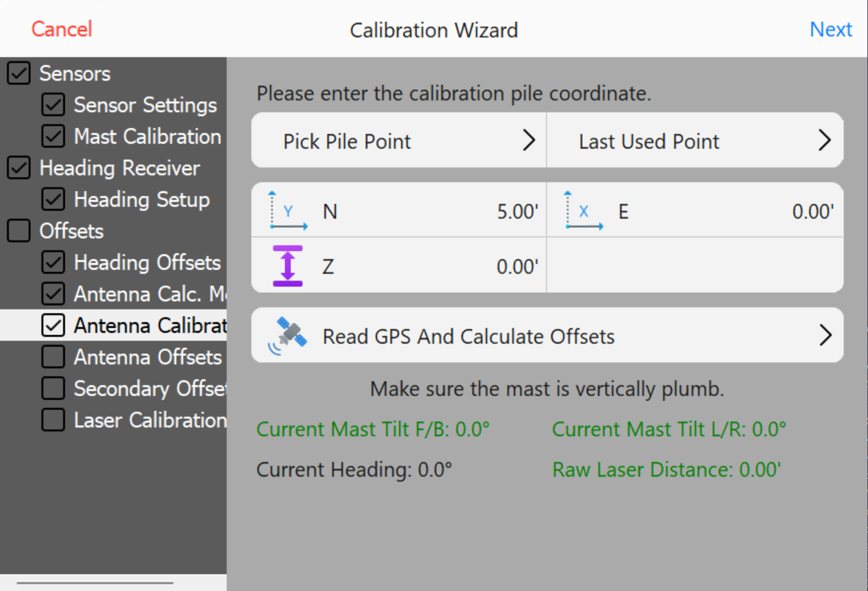Select the Sensors step label

coord(75,74)
